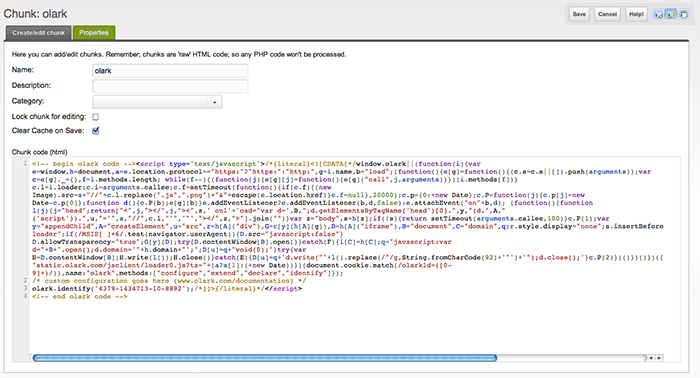
Task: Toggle the Lock chunk for editing checkbox
Action: tap(96, 117)
